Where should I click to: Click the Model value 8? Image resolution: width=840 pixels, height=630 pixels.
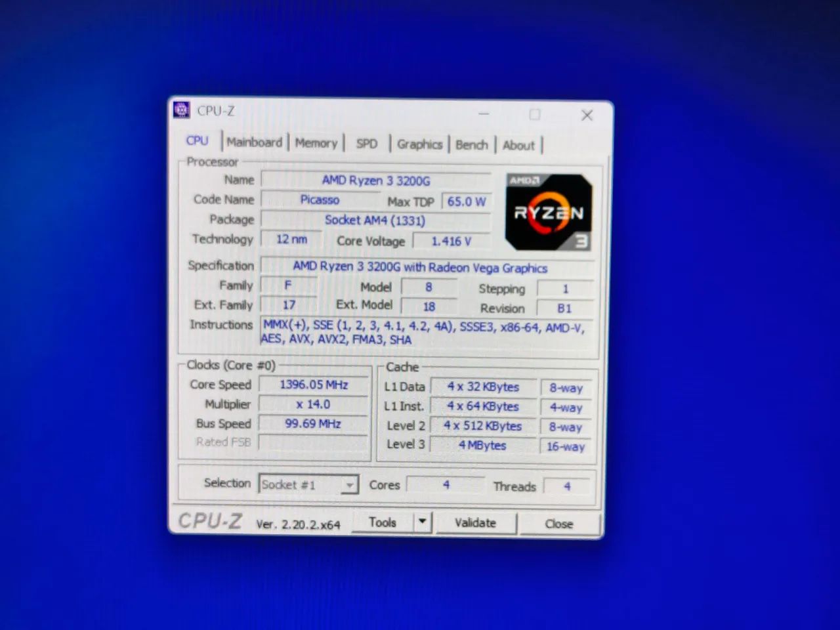click(429, 287)
